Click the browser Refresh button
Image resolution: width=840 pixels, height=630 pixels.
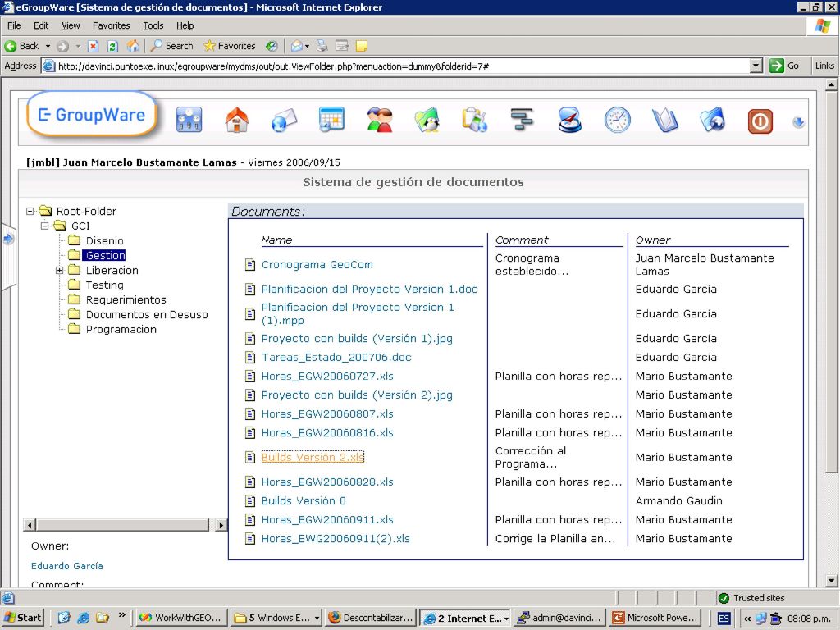click(x=112, y=46)
